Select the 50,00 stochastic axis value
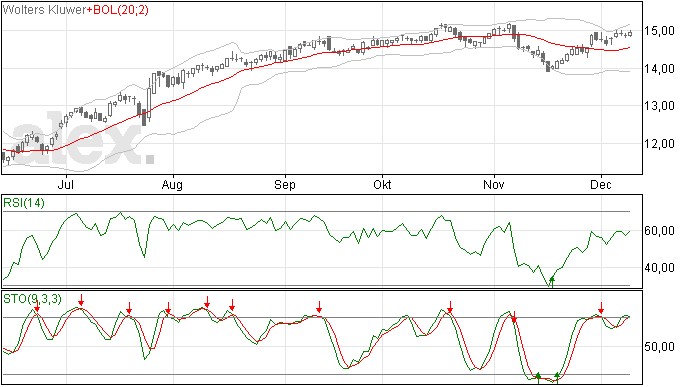This screenshot has width=690, height=387. (x=659, y=347)
